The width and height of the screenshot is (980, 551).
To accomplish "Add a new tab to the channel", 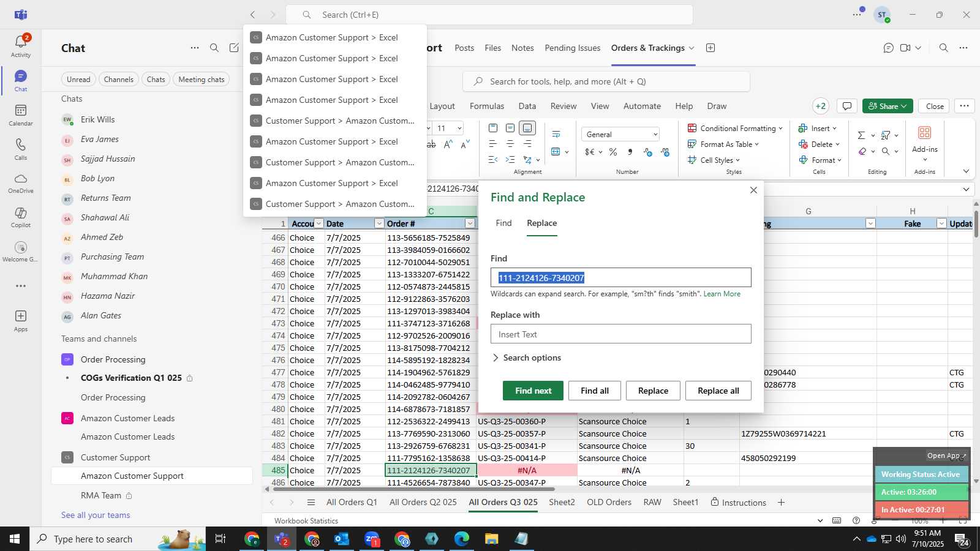I will point(710,48).
